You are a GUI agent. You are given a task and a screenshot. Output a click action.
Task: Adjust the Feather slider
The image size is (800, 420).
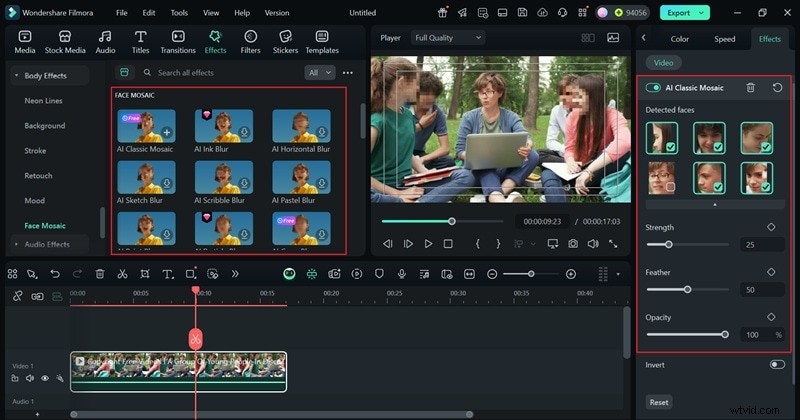pos(688,289)
